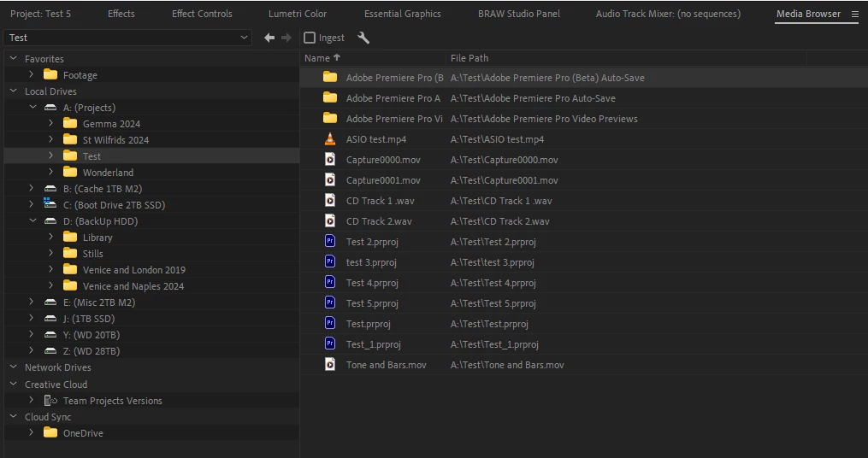868x458 pixels.
Task: Click the OneDrive folder icon
Action: coord(50,432)
